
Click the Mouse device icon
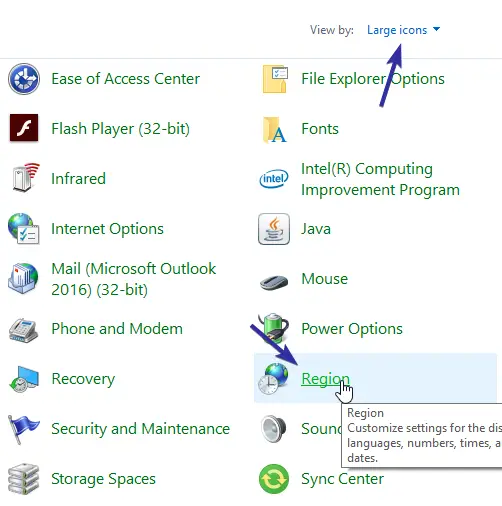point(274,282)
